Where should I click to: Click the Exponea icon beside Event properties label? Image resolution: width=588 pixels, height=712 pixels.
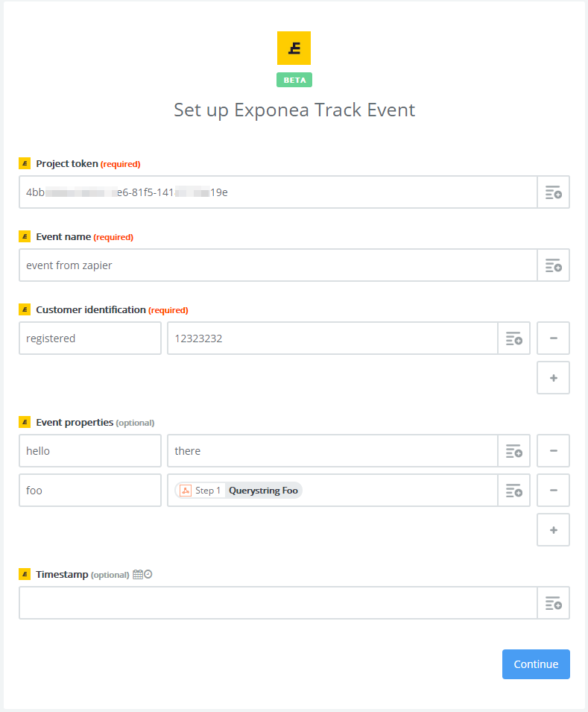[25, 422]
